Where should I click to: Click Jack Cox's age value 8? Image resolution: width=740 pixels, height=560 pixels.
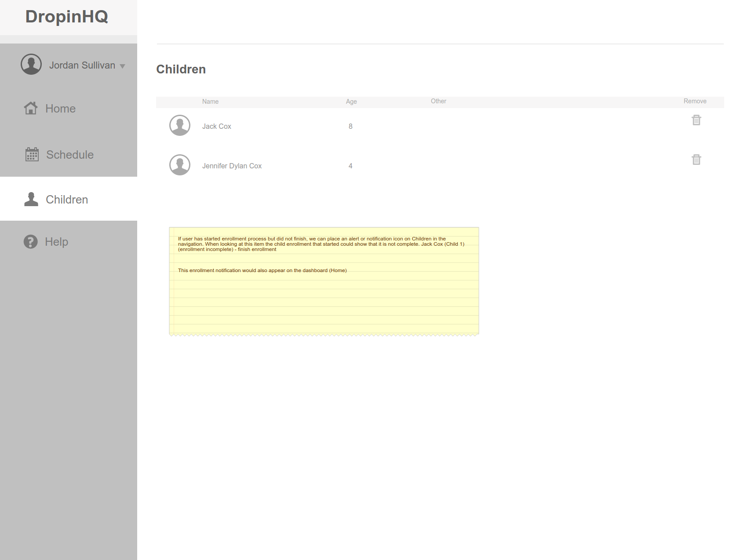(x=350, y=126)
